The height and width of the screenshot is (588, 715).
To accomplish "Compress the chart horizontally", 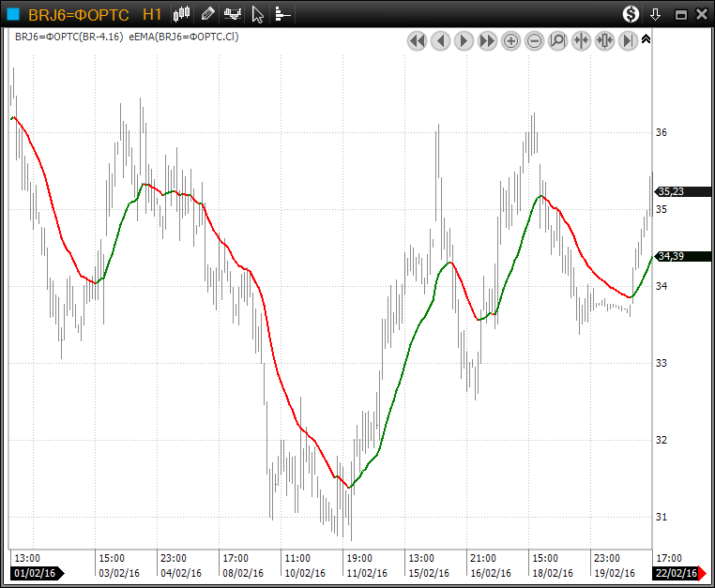I will [581, 40].
